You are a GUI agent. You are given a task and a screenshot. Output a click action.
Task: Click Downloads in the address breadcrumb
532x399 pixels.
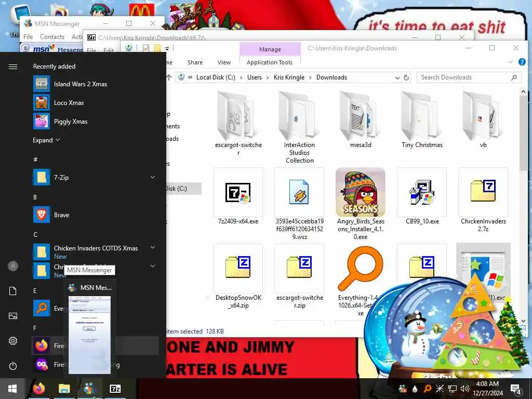(x=331, y=77)
